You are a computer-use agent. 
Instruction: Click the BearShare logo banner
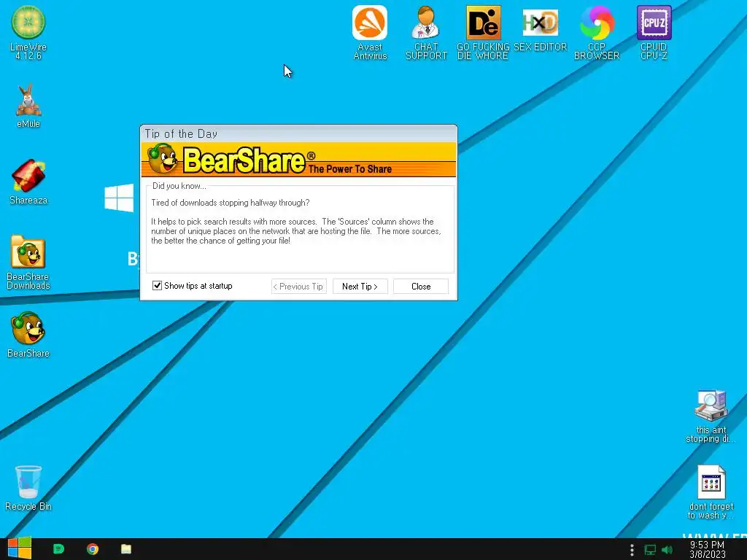click(298, 160)
